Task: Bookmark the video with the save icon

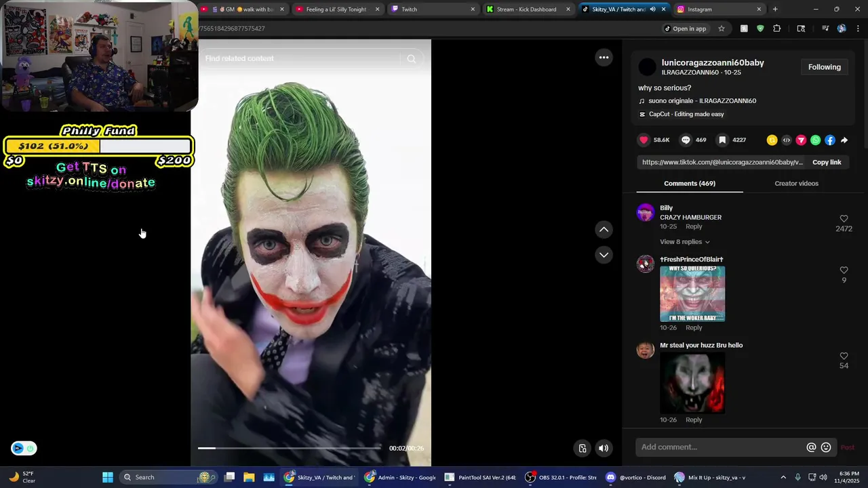Action: (722, 140)
